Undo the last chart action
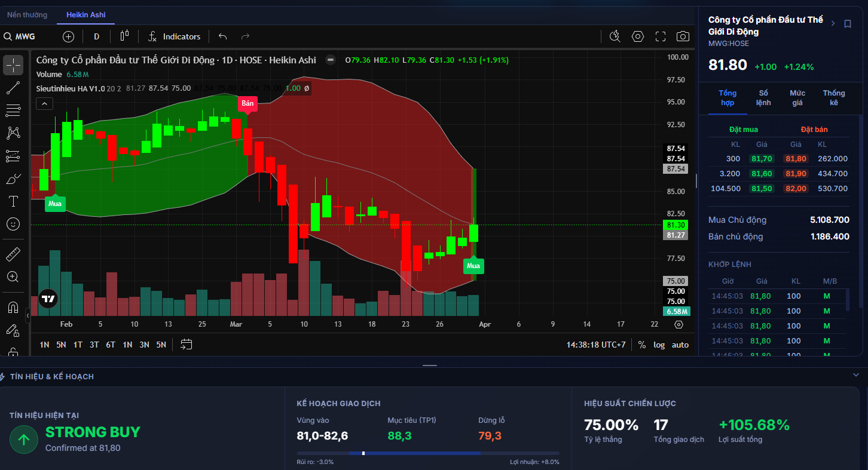 point(223,36)
